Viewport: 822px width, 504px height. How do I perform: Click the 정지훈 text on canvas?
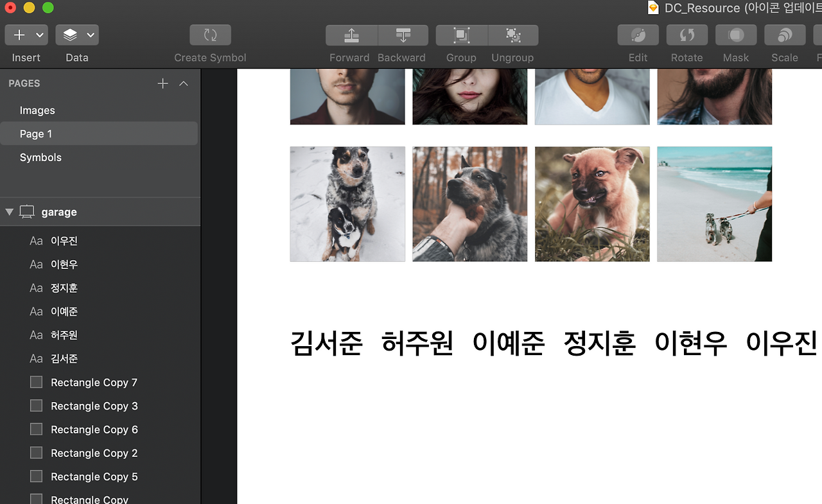point(600,343)
